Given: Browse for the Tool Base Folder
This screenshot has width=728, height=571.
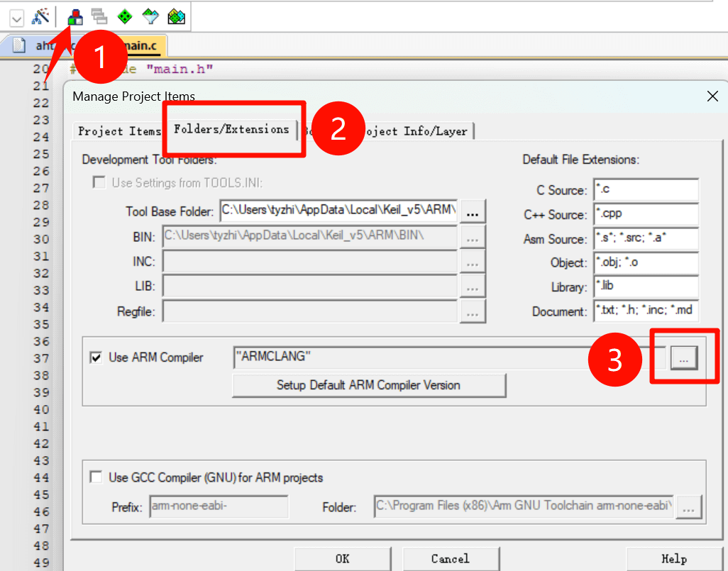Looking at the screenshot, I should click(473, 211).
